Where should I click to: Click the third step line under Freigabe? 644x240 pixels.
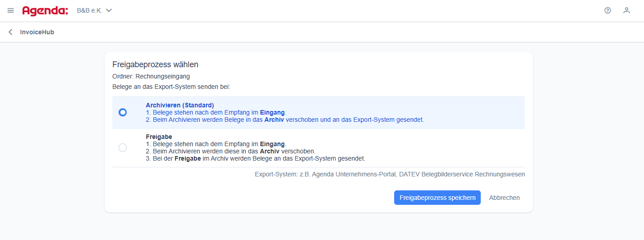(255, 158)
